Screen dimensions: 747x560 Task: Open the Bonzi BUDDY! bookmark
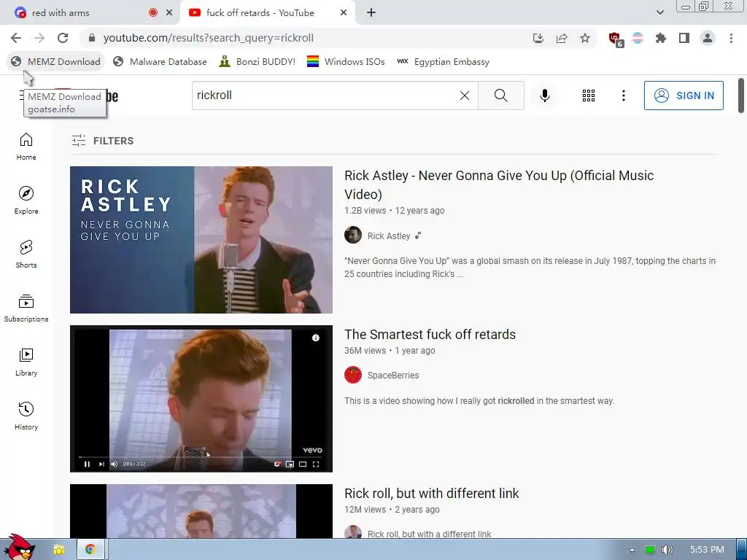pyautogui.click(x=258, y=61)
